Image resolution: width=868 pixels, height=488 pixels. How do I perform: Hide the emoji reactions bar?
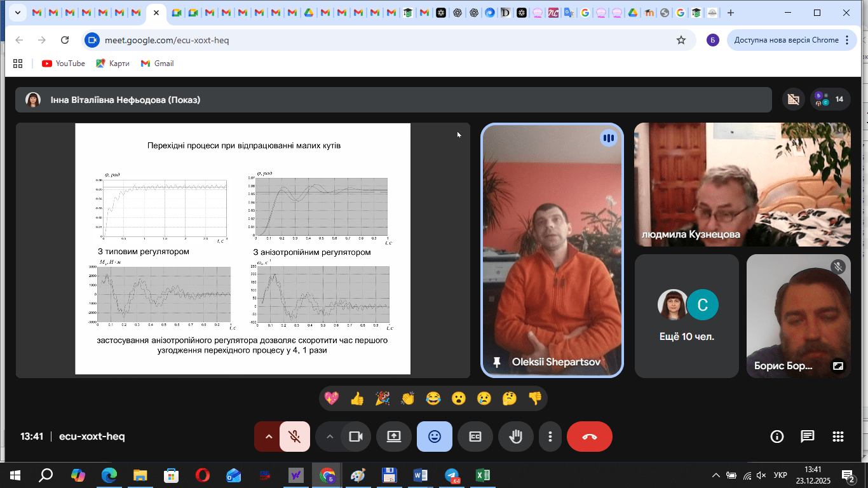435,437
